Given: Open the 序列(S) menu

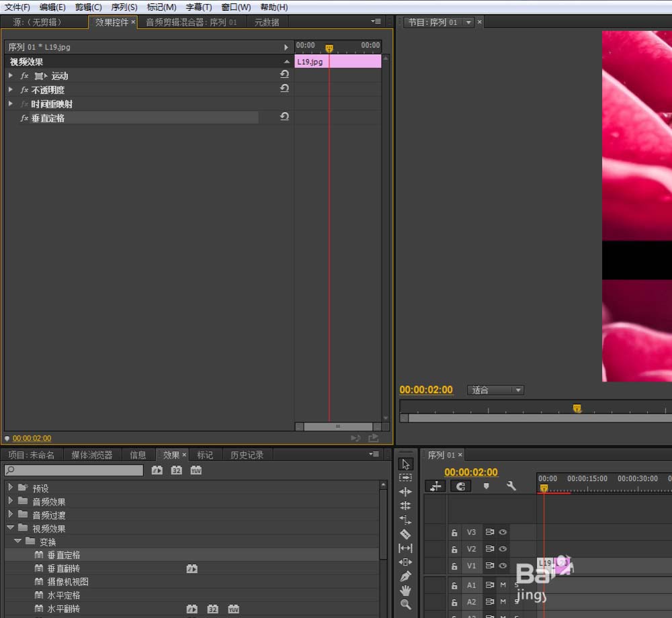Looking at the screenshot, I should (x=124, y=7).
